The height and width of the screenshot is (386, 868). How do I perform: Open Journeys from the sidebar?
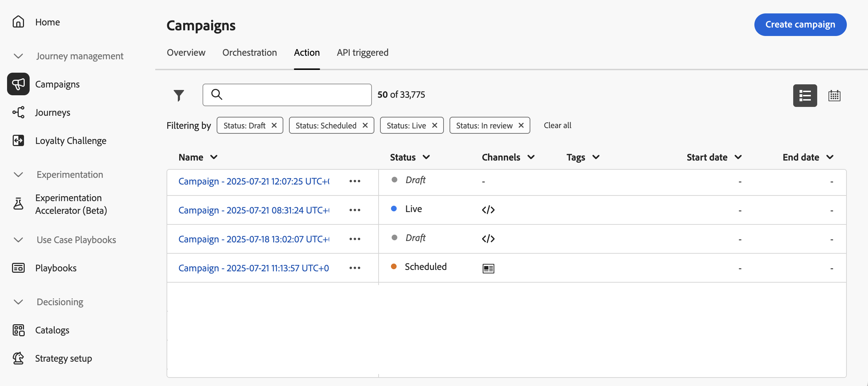coord(53,113)
